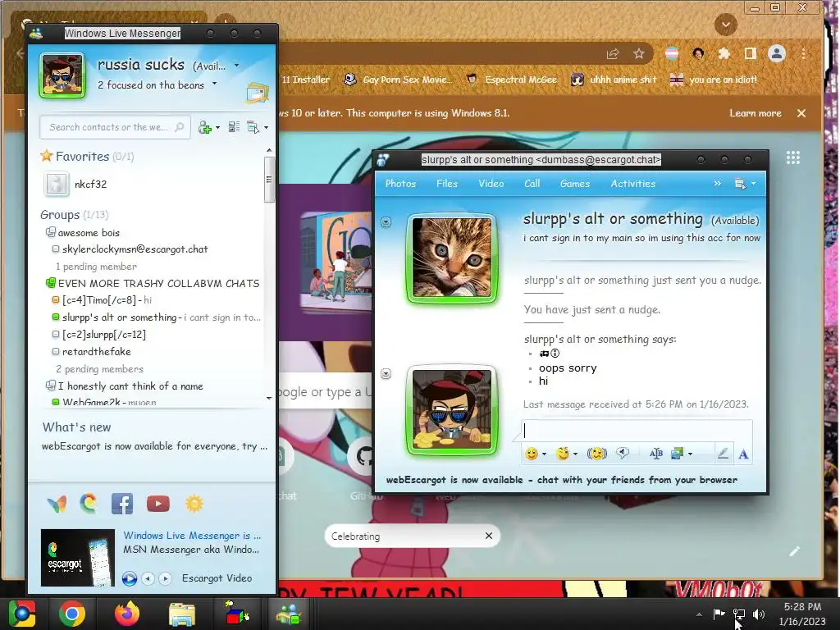Image resolution: width=840 pixels, height=630 pixels.
Task: Expand the emoticon dropdown arrow
Action: tap(544, 454)
